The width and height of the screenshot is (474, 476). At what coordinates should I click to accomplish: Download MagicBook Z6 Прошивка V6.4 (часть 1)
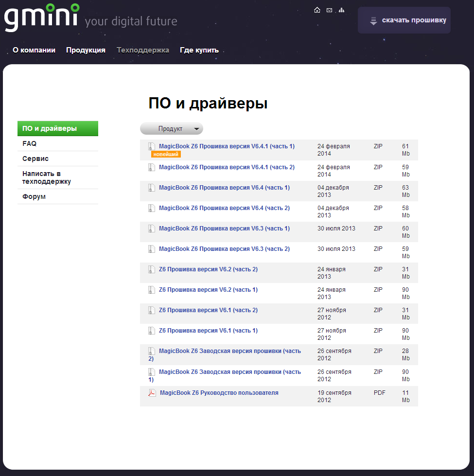click(x=224, y=188)
